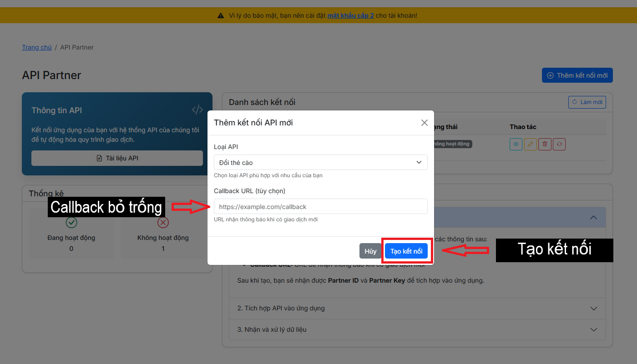This screenshot has width=637, height=364.
Task: Click the green check Đang hoạt động icon
Action: [71, 222]
